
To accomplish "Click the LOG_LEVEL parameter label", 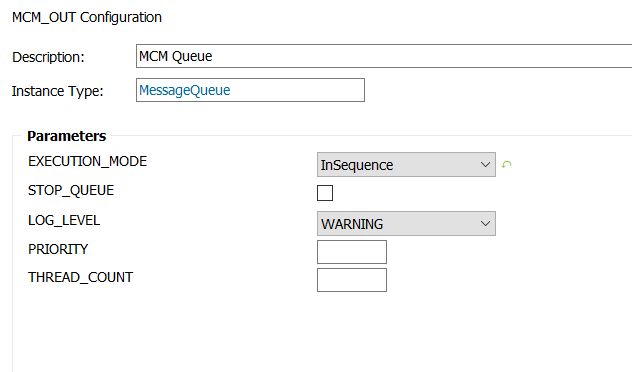I will [x=64, y=220].
